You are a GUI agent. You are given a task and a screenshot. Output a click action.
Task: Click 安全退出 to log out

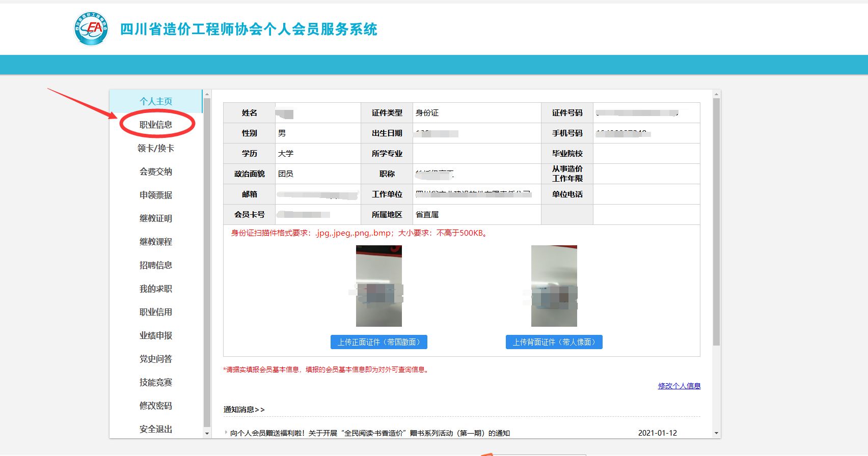click(156, 429)
